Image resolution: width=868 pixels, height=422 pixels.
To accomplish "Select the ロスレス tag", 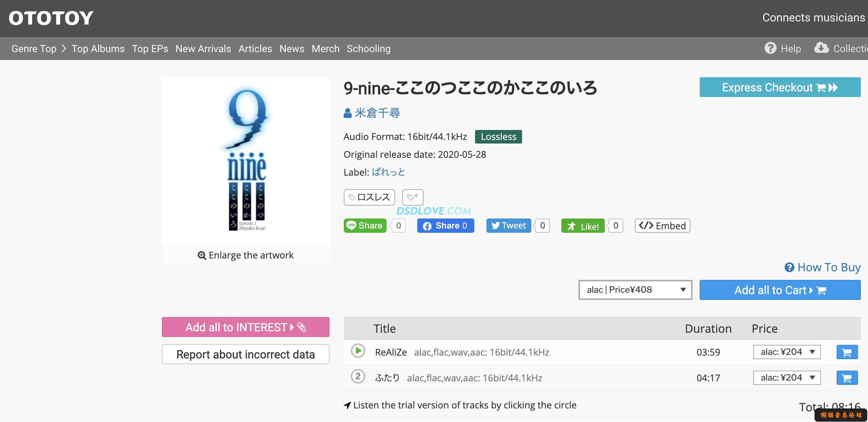I will coord(369,197).
